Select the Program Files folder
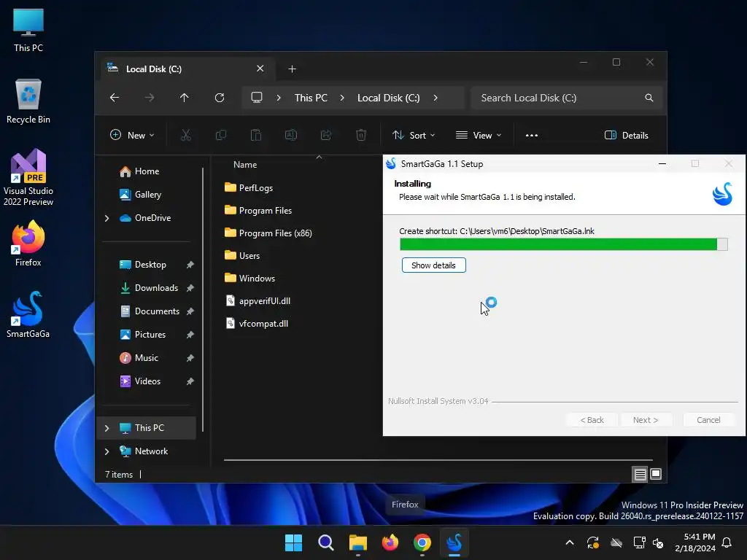The height and width of the screenshot is (560, 747). click(258, 211)
